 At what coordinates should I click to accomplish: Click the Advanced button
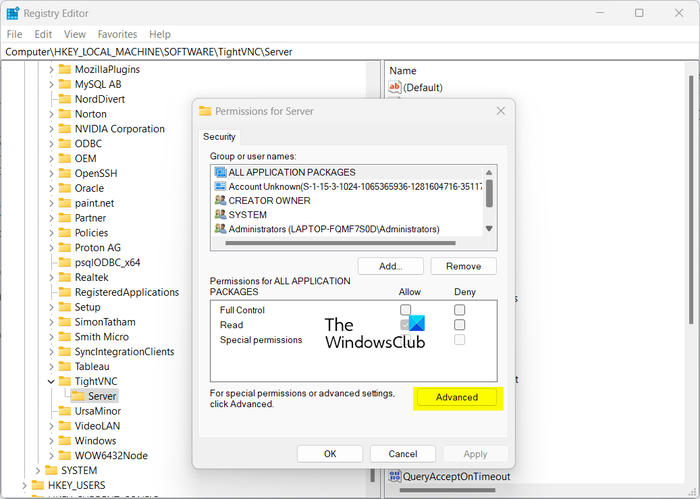(x=457, y=397)
